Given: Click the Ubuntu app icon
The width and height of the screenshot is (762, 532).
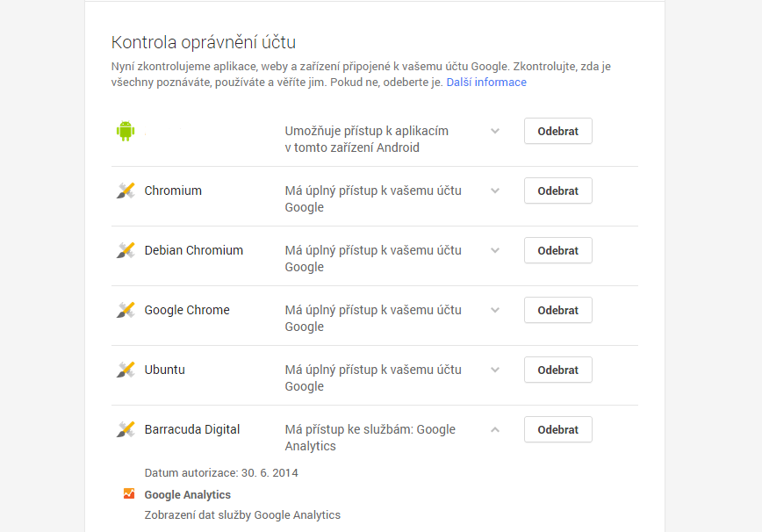Looking at the screenshot, I should (126, 370).
